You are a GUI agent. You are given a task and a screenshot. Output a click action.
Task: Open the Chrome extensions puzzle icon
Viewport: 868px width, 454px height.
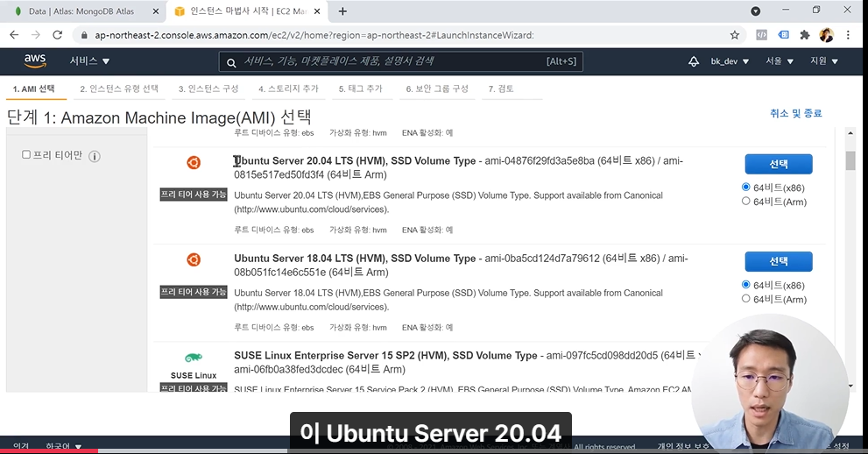pos(805,35)
